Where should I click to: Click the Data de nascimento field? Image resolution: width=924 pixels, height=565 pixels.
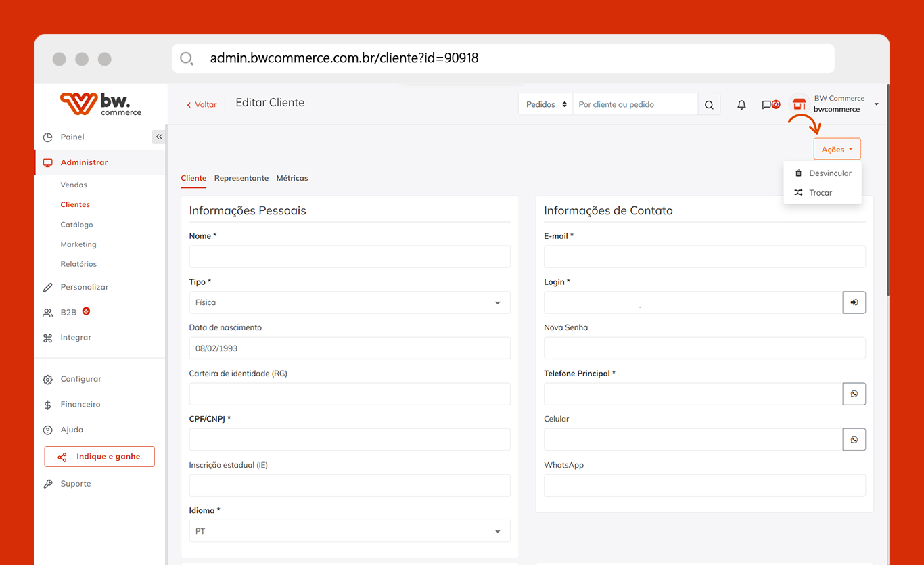coord(350,348)
